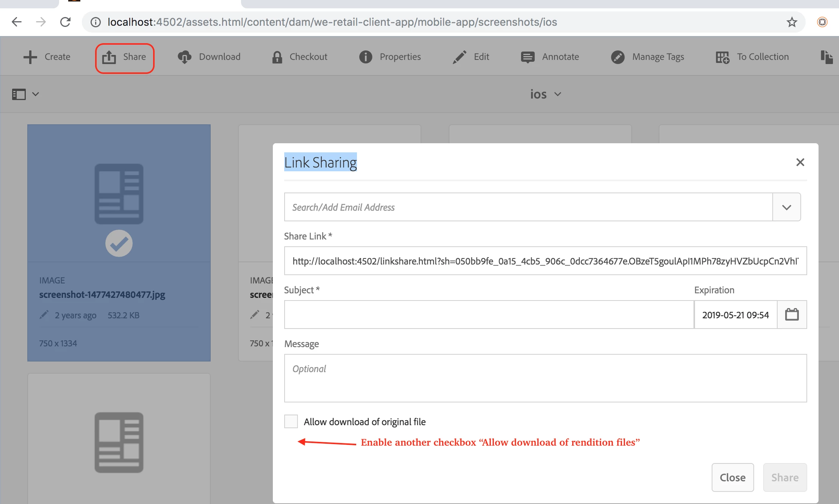The height and width of the screenshot is (504, 839).
Task: Click the Checkout lock icon
Action: [x=277, y=57]
